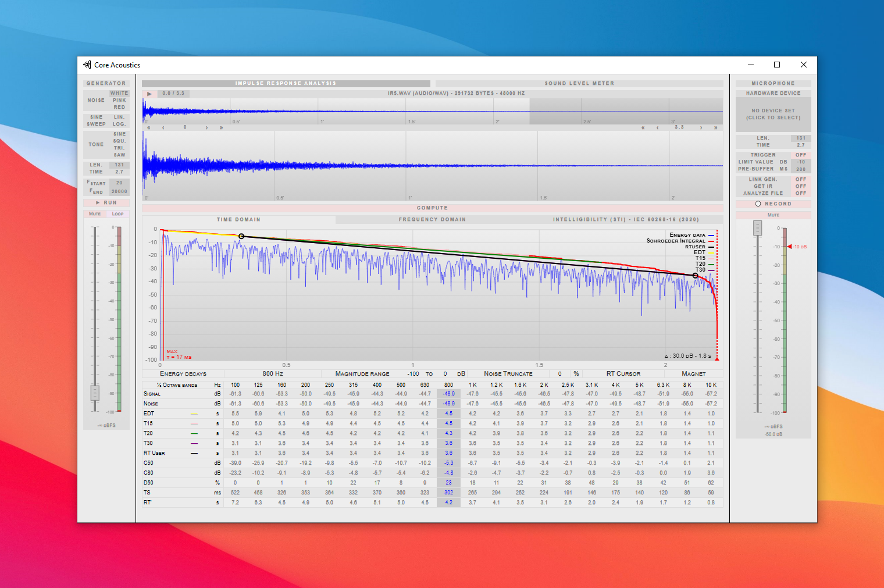
Task: Select the 1 K octave band column header
Action: (472, 385)
